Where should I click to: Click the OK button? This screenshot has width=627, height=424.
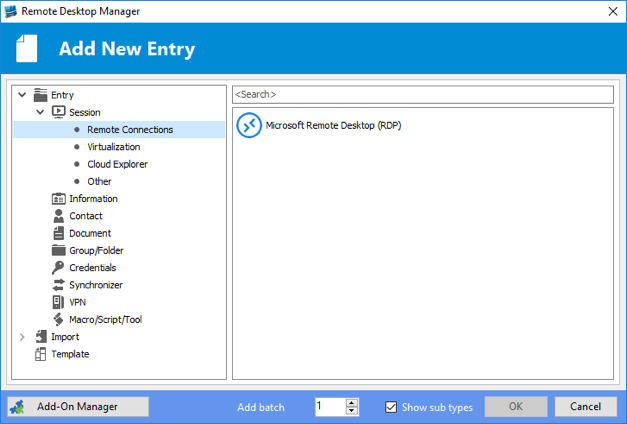(516, 407)
